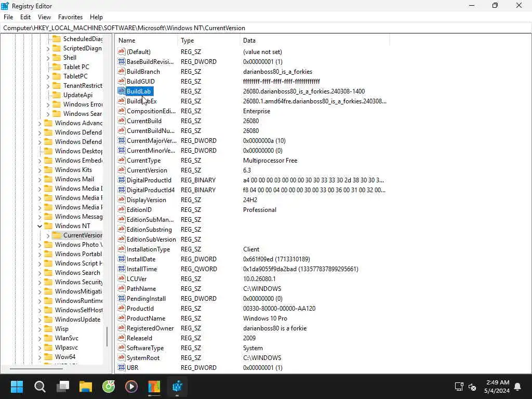Image resolution: width=532 pixels, height=399 pixels.
Task: Click the PendingInstall DWORD icon
Action: pyautogui.click(x=122, y=298)
